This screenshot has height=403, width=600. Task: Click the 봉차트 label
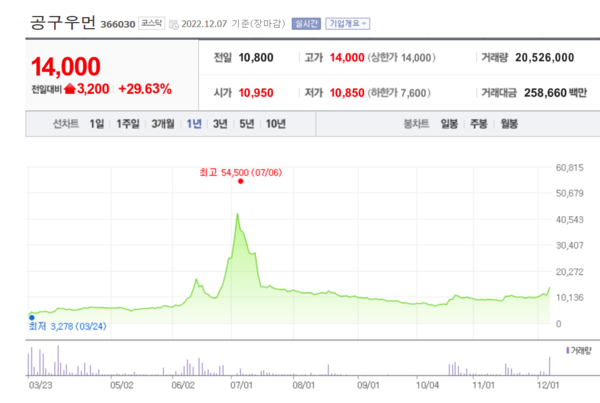(416, 124)
